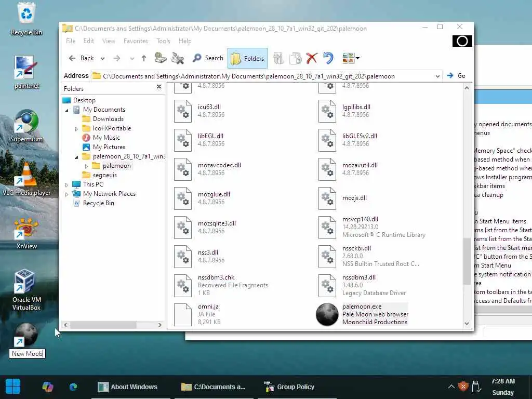Image resolution: width=532 pixels, height=399 pixels.
Task: Open Microsoft Edge from the taskbar
Action: [x=73, y=387]
